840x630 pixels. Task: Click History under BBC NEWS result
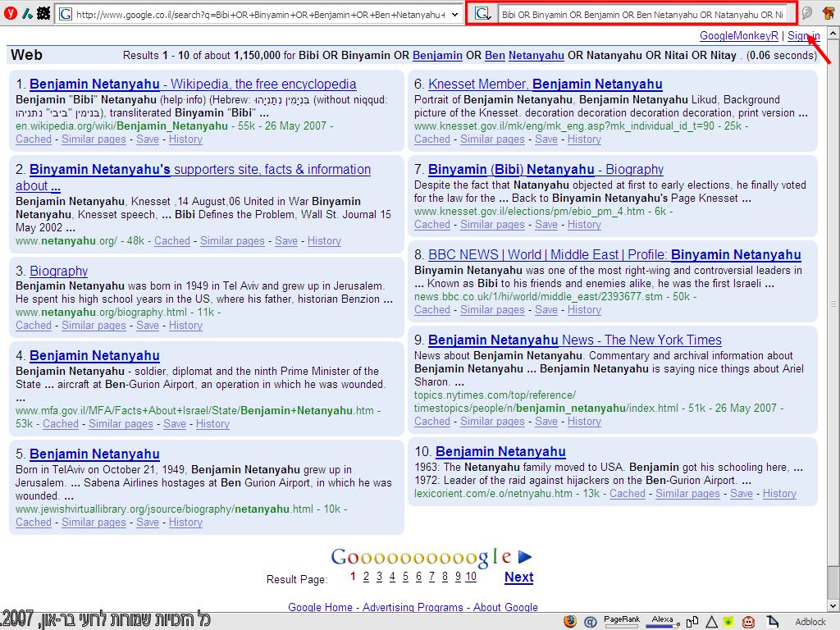(584, 309)
